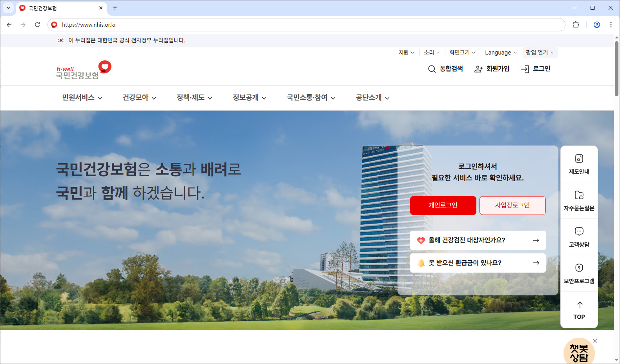The image size is (620, 364).
Task: Expand the 화면크기 dropdown
Action: [x=462, y=53]
